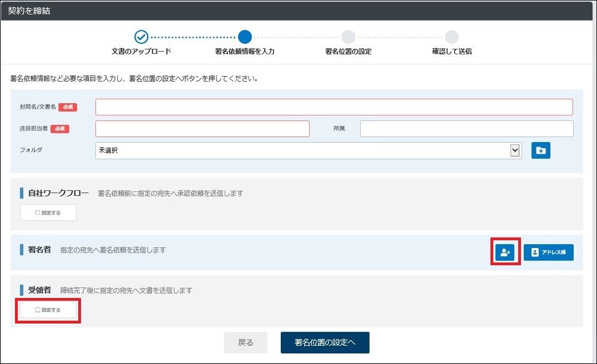Image resolution: width=597 pixels, height=364 pixels.
Task: Select the 確認して送信 step circle
Action: pyautogui.click(x=452, y=37)
